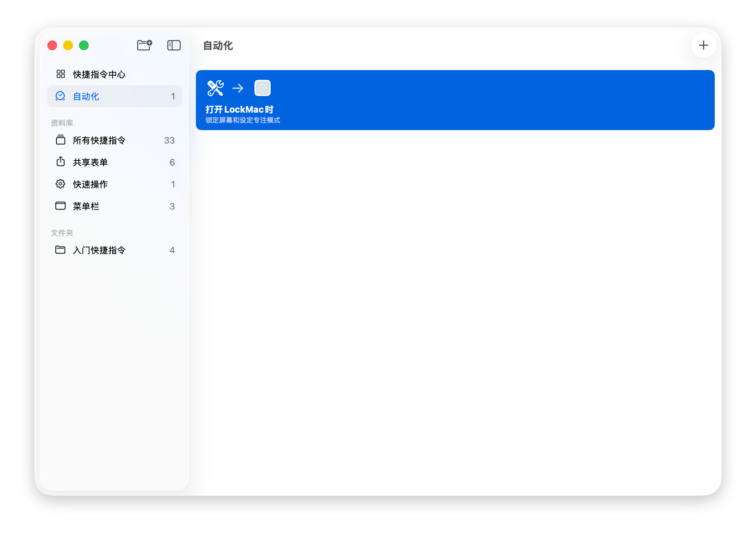Click the LockMac app icon in card
This screenshot has width=756, height=537.
click(262, 88)
